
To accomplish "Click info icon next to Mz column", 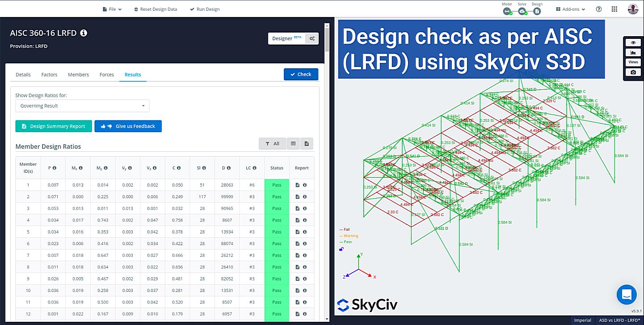I will 81,168.
